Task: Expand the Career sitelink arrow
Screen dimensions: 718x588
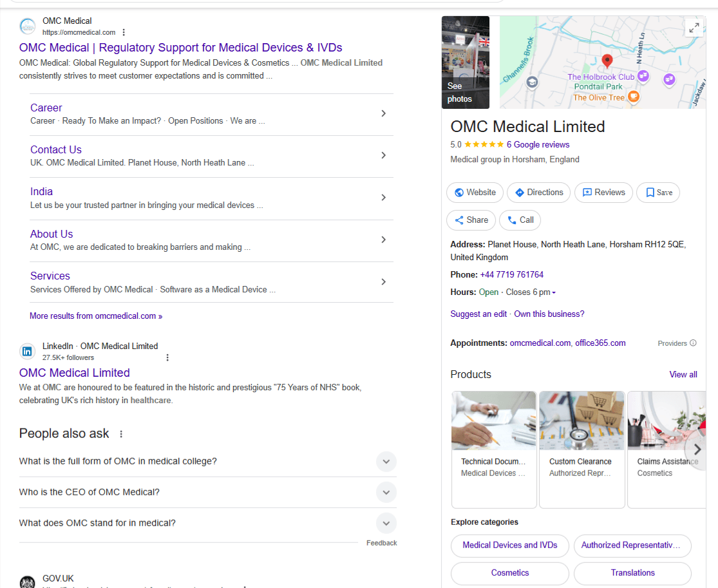Action: pos(384,113)
